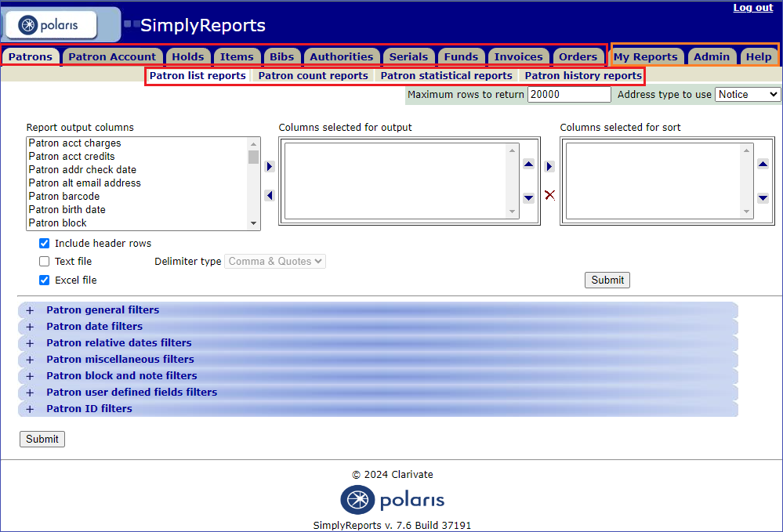783x532 pixels.
Task: Expand Patron ID filters section
Action: [30, 409]
